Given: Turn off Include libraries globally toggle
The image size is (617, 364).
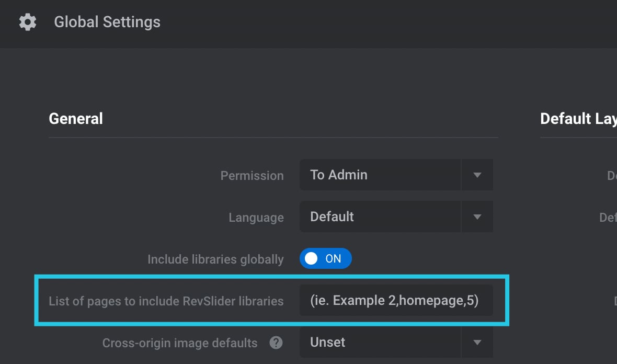Looking at the screenshot, I should coord(325,258).
